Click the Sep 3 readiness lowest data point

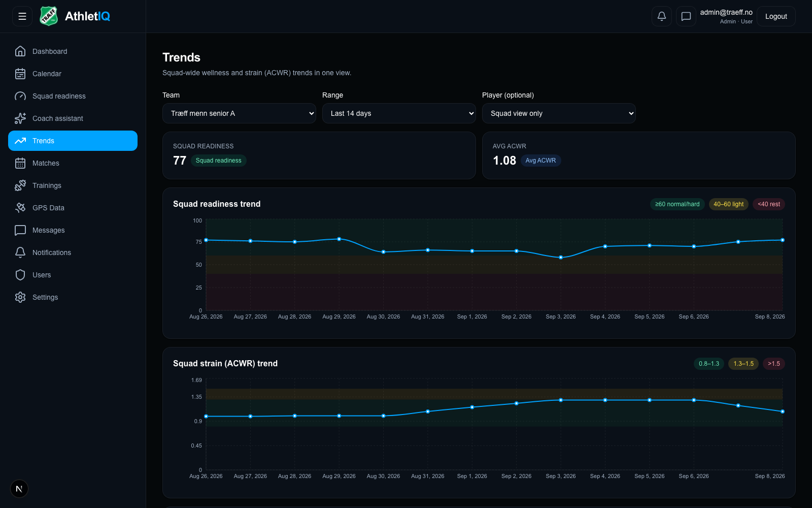(561, 258)
